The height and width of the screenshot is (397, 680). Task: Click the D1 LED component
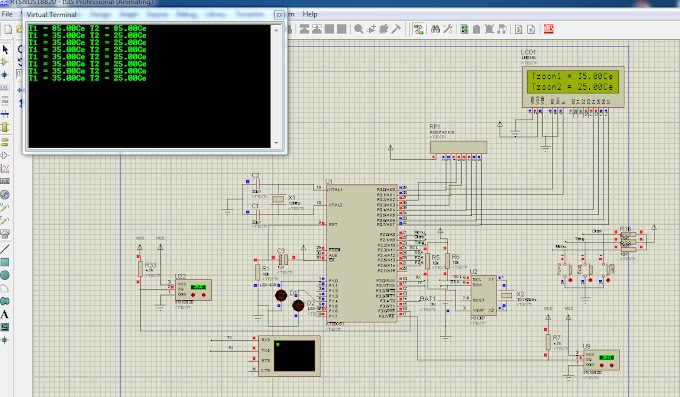(x=281, y=296)
